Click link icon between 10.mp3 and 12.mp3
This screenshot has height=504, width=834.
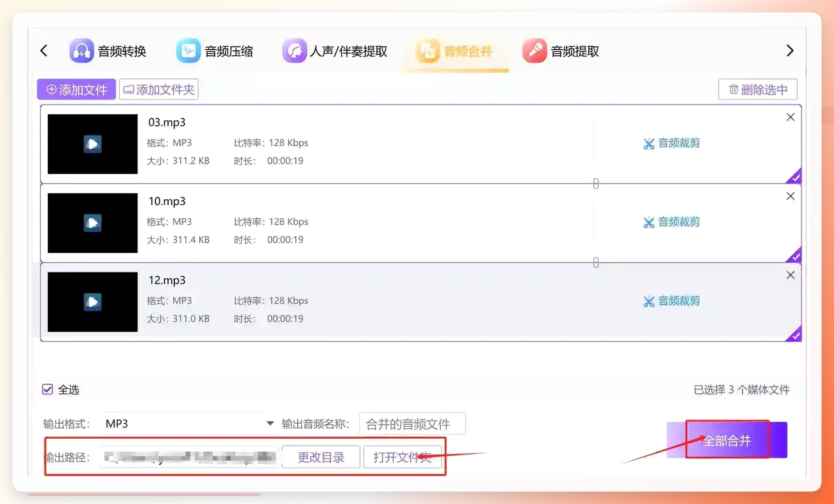[x=596, y=263]
